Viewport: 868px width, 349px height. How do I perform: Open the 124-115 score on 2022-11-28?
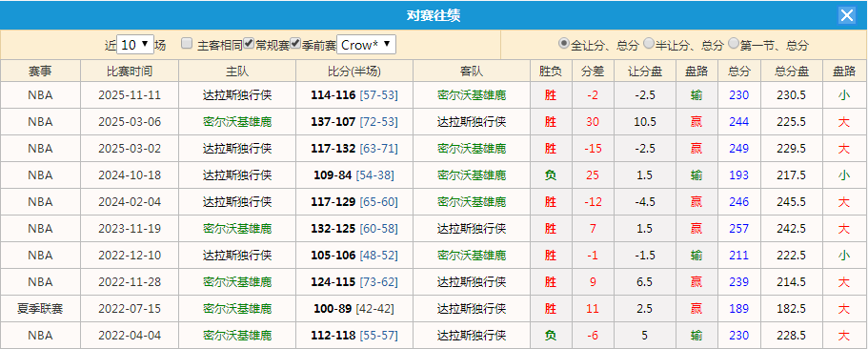tap(333, 281)
